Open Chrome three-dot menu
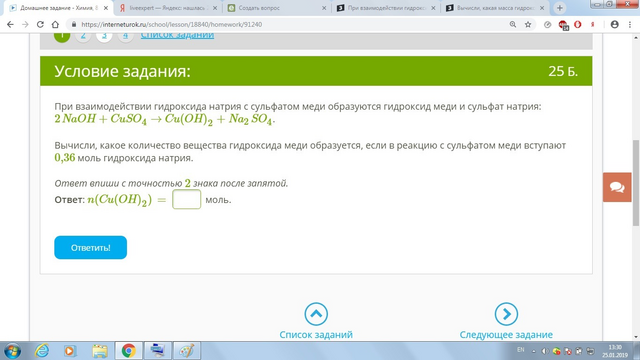 coord(630,24)
